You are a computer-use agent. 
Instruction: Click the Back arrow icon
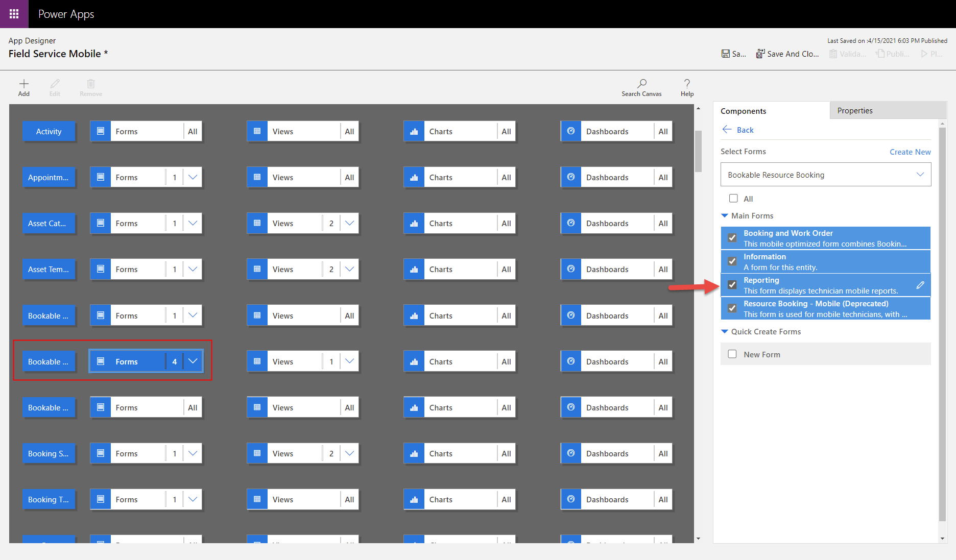click(x=727, y=129)
